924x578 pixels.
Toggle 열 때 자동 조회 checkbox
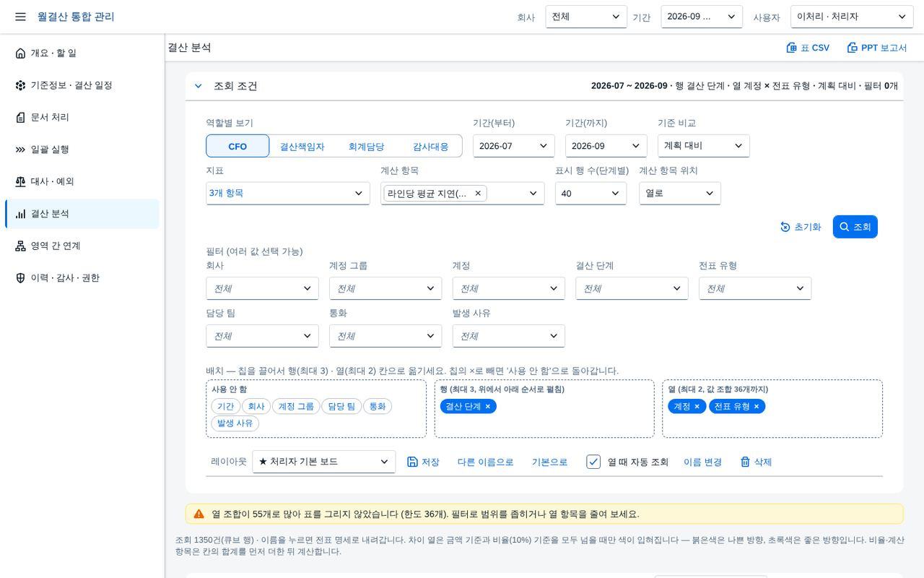[x=593, y=462]
